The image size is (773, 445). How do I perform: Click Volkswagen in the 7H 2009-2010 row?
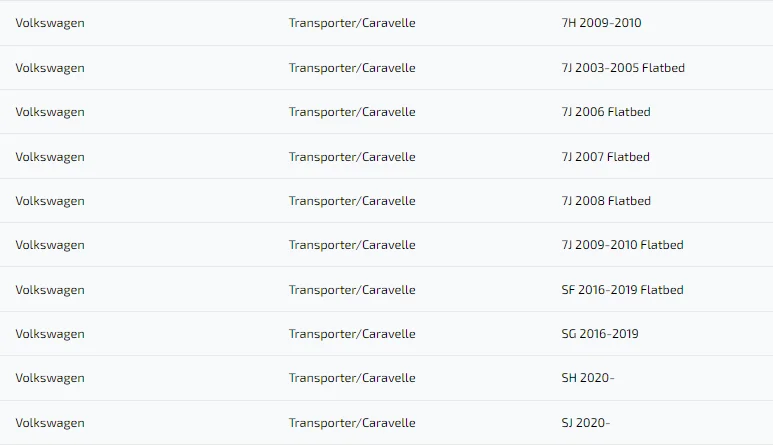coord(50,23)
